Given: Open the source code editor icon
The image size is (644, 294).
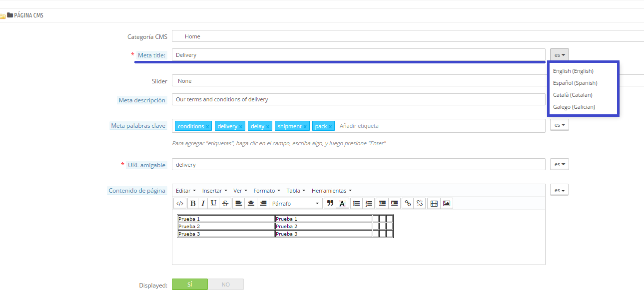Looking at the screenshot, I should [180, 203].
